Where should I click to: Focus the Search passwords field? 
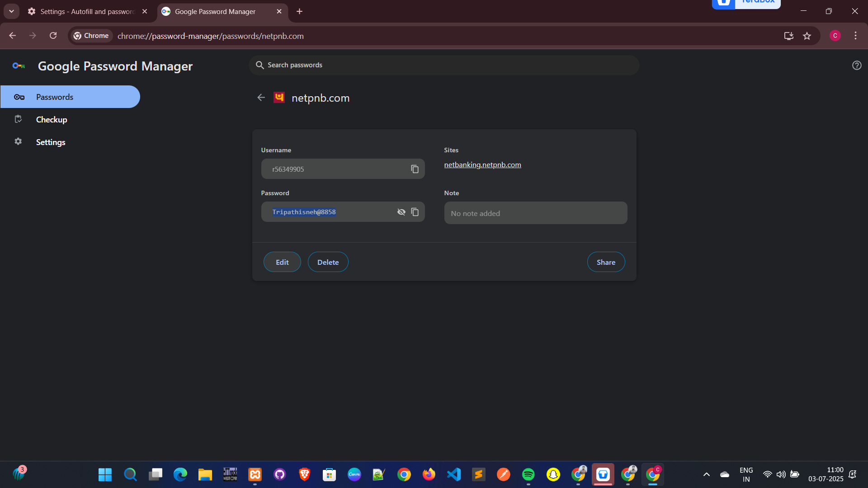444,65
